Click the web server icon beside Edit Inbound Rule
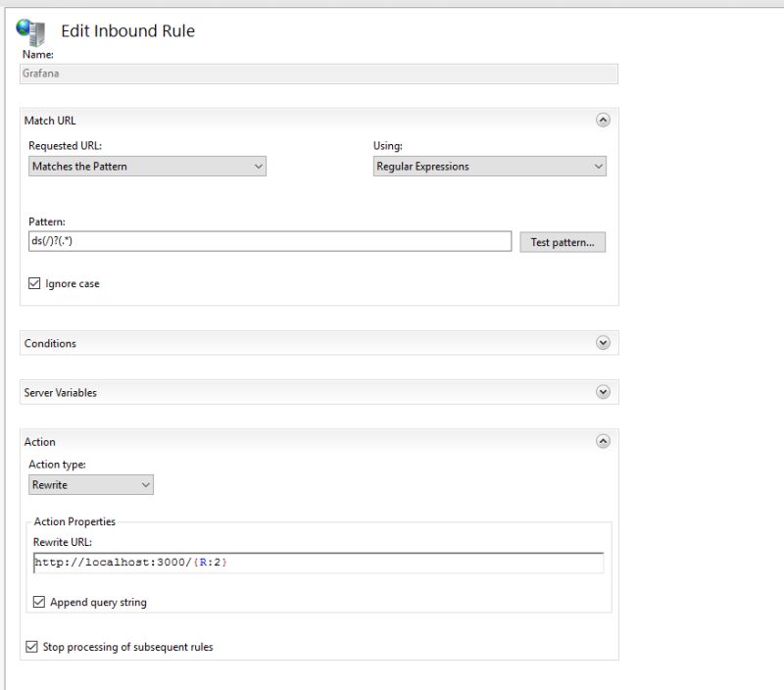 coord(31,30)
